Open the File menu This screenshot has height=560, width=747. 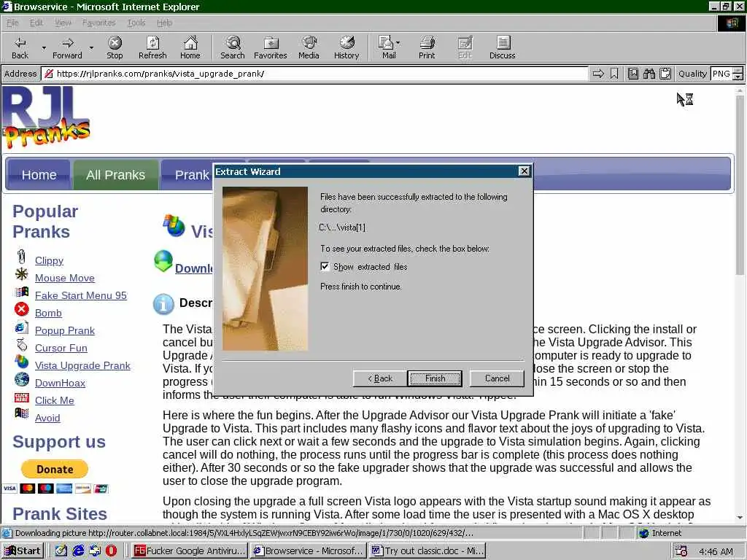[12, 23]
